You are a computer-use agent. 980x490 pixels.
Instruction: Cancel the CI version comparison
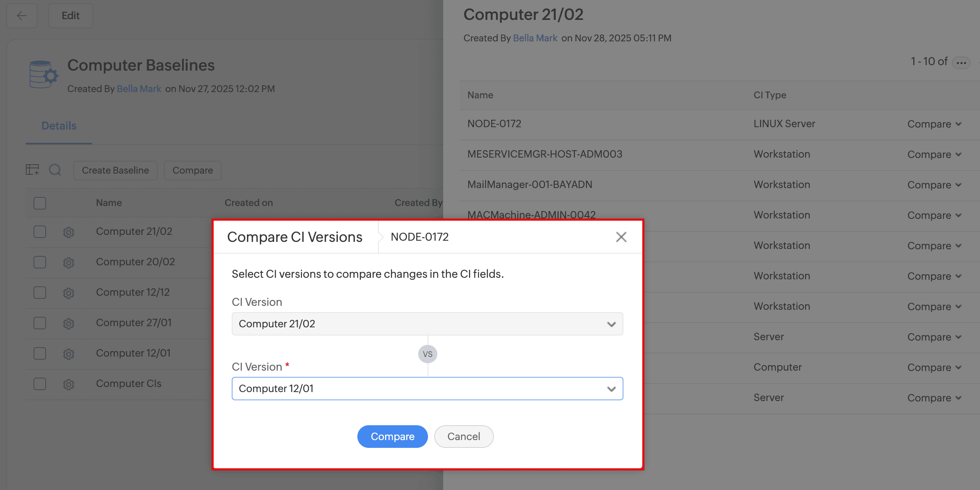pyautogui.click(x=463, y=437)
